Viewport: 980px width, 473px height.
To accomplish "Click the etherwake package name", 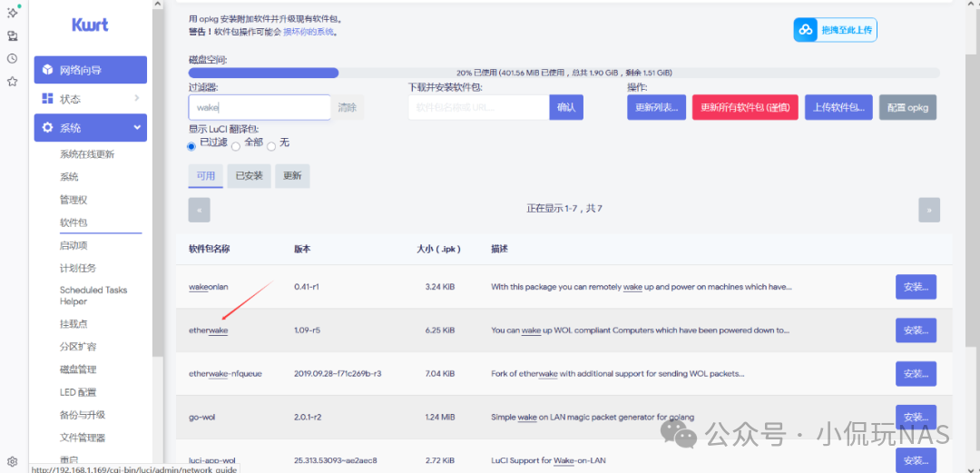I will (x=208, y=330).
